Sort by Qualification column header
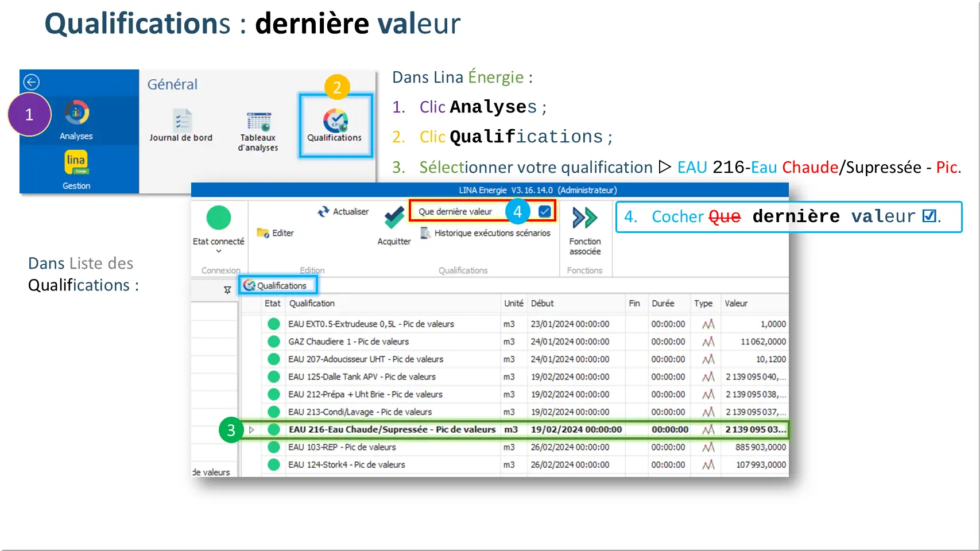Image resolution: width=980 pixels, height=551 pixels. 312,303
